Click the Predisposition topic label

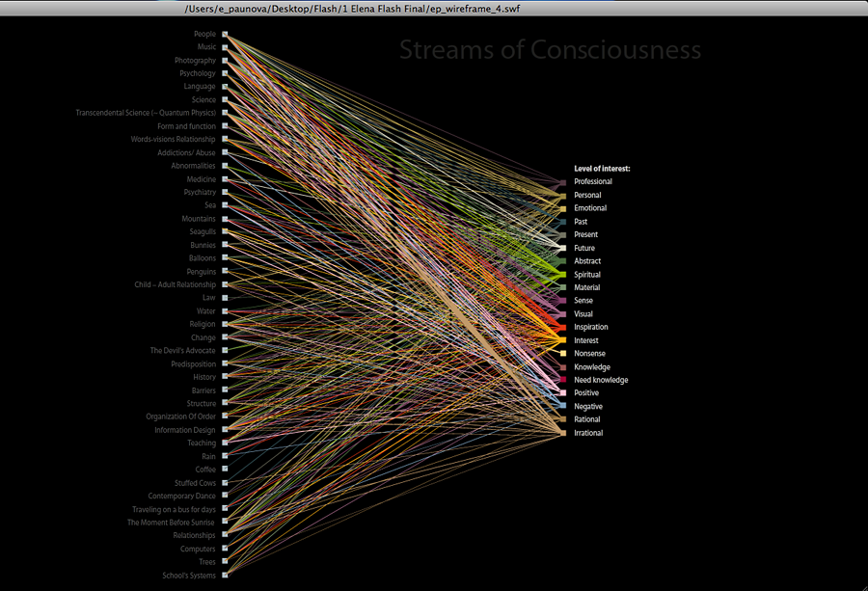[193, 364]
